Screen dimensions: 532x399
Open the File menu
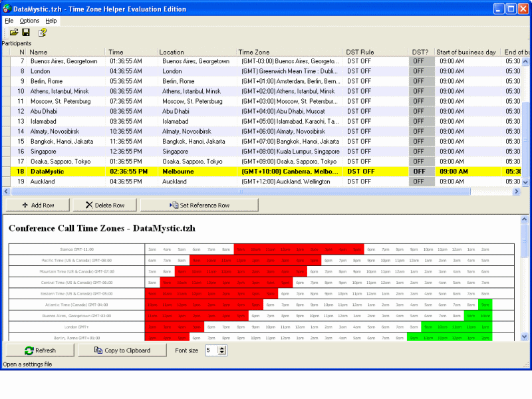coord(10,21)
